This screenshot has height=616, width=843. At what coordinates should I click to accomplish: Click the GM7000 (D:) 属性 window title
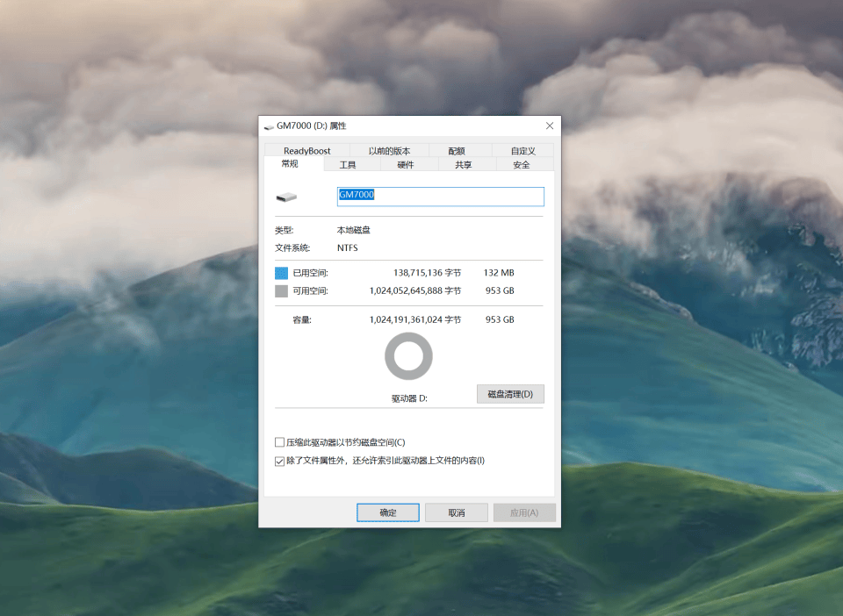pos(311,125)
